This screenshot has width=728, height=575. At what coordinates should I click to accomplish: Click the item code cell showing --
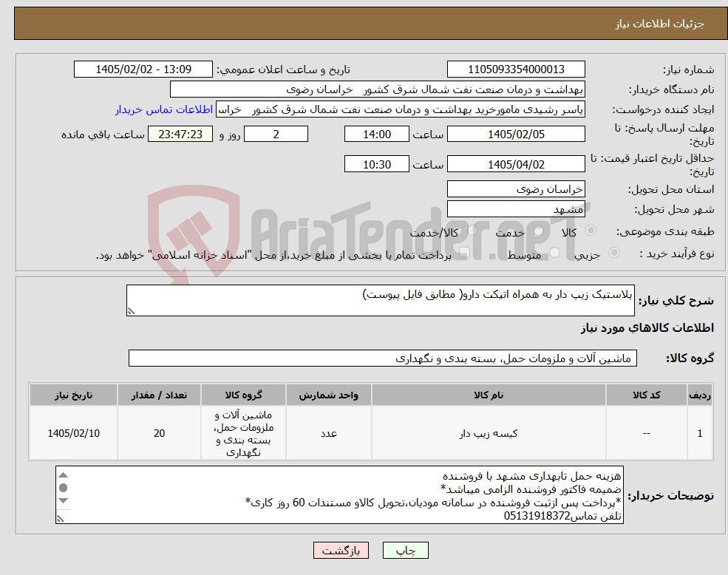click(646, 433)
